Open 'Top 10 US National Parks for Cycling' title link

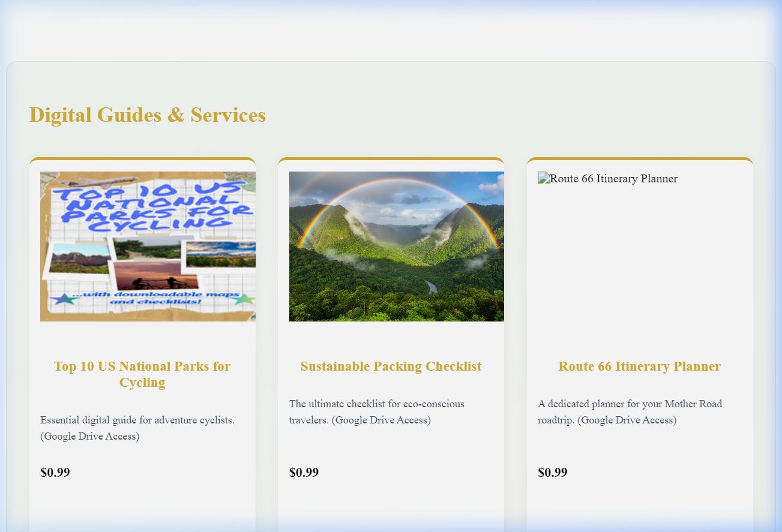pyautogui.click(x=142, y=374)
